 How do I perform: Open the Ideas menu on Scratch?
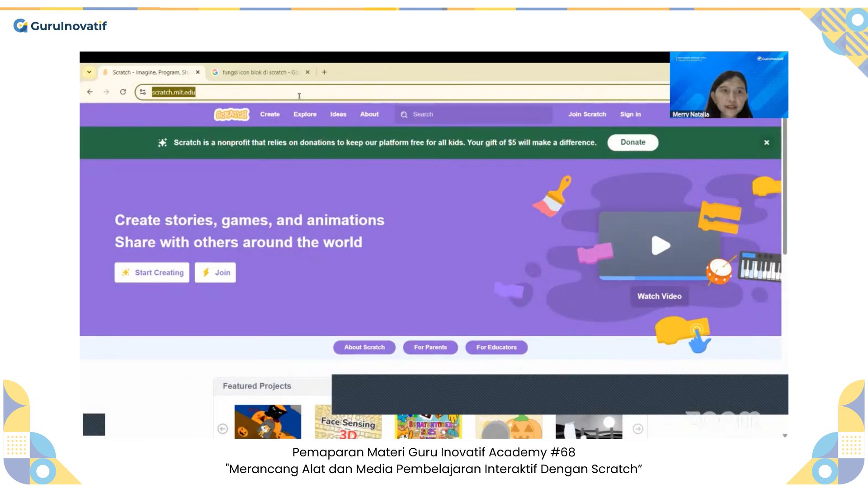pyautogui.click(x=338, y=114)
